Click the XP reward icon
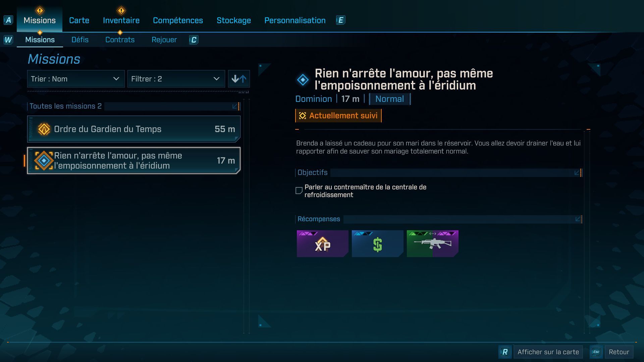This screenshot has width=644, height=362. pyautogui.click(x=322, y=244)
